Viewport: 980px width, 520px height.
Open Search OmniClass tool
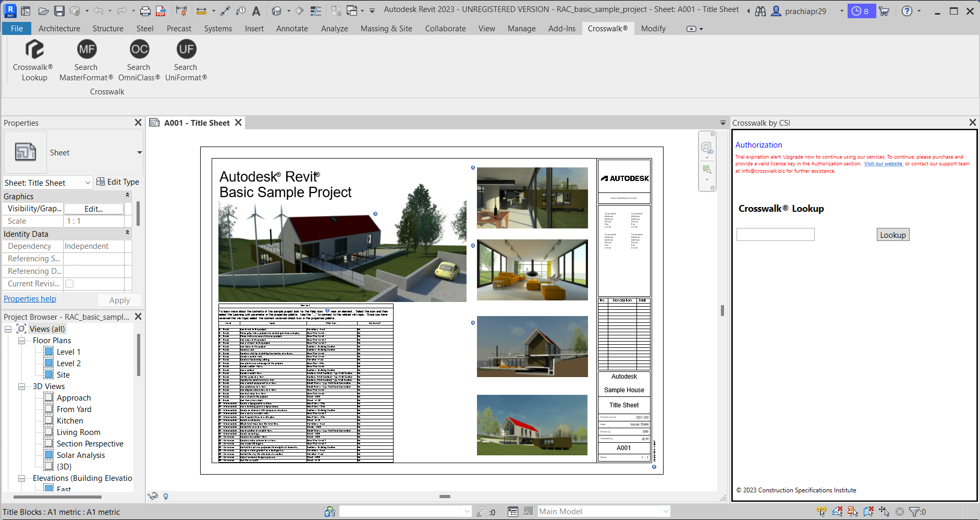pyautogui.click(x=139, y=50)
